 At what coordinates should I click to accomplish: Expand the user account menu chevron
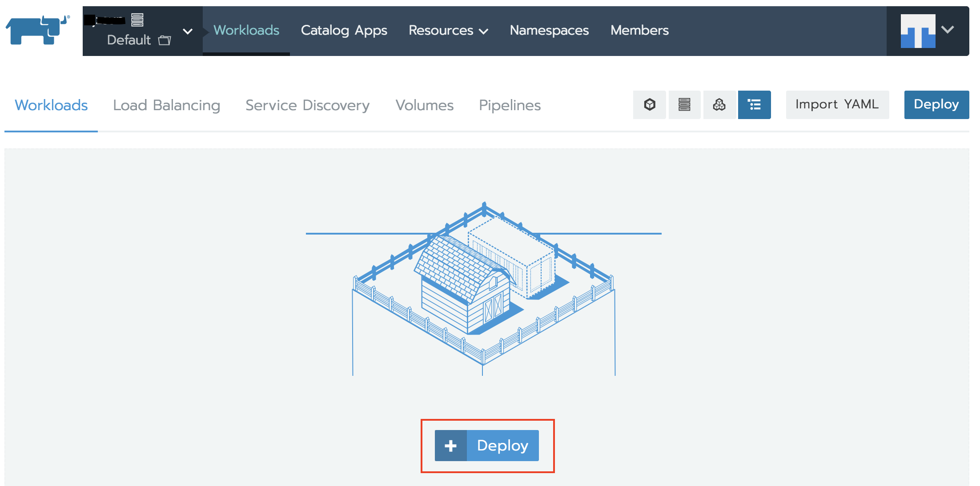[x=948, y=30]
